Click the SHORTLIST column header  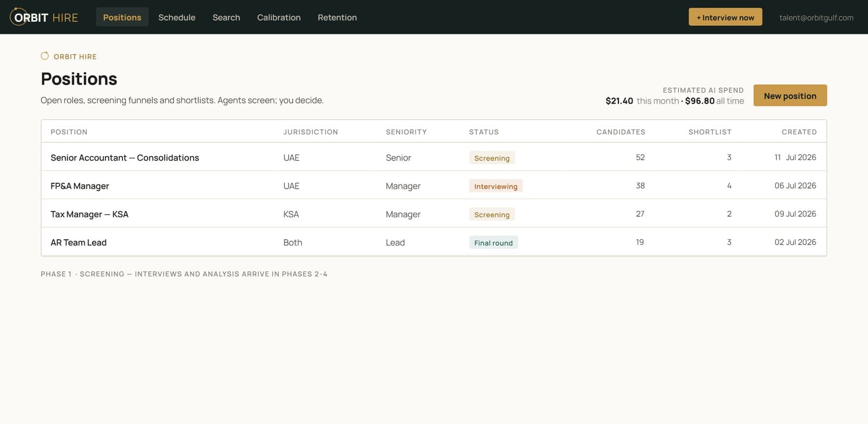tap(710, 132)
